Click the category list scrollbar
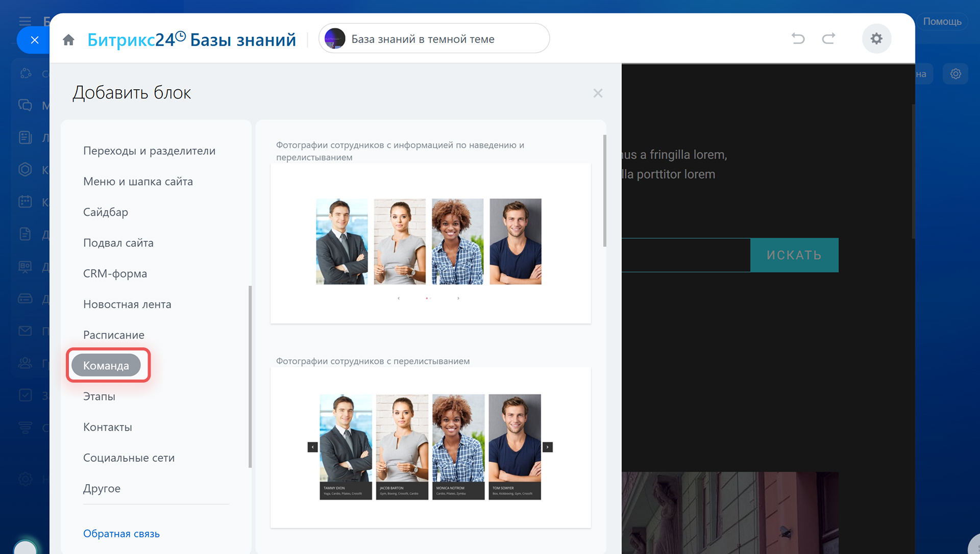The image size is (980, 554). (250, 376)
